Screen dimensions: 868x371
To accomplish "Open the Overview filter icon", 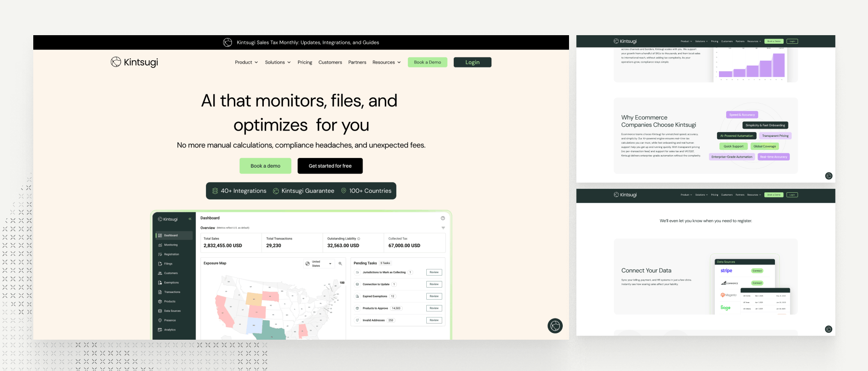I will coord(443,228).
